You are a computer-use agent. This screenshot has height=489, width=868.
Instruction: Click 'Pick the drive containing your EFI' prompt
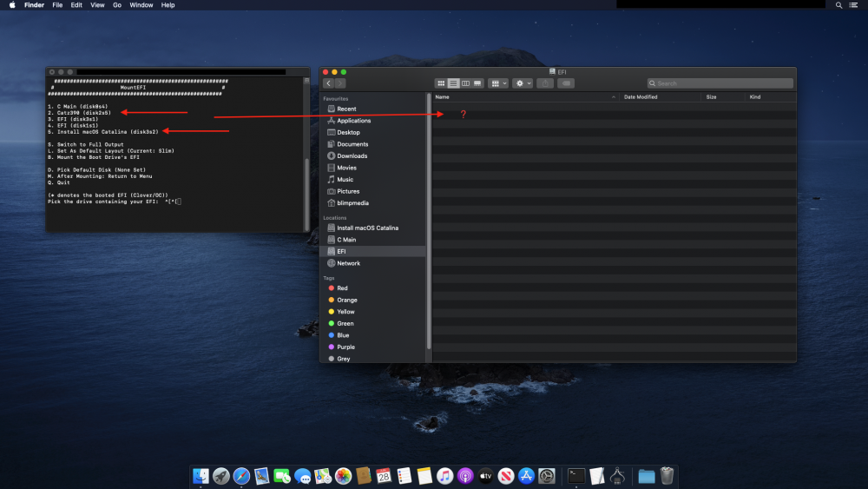tap(103, 202)
